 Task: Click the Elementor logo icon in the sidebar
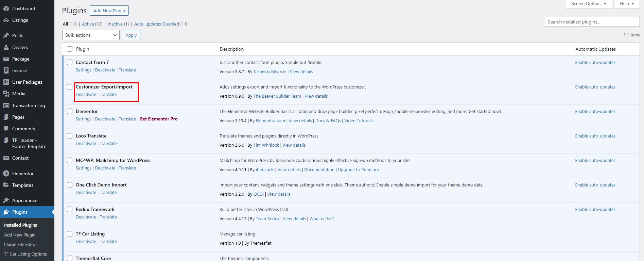coord(6,174)
